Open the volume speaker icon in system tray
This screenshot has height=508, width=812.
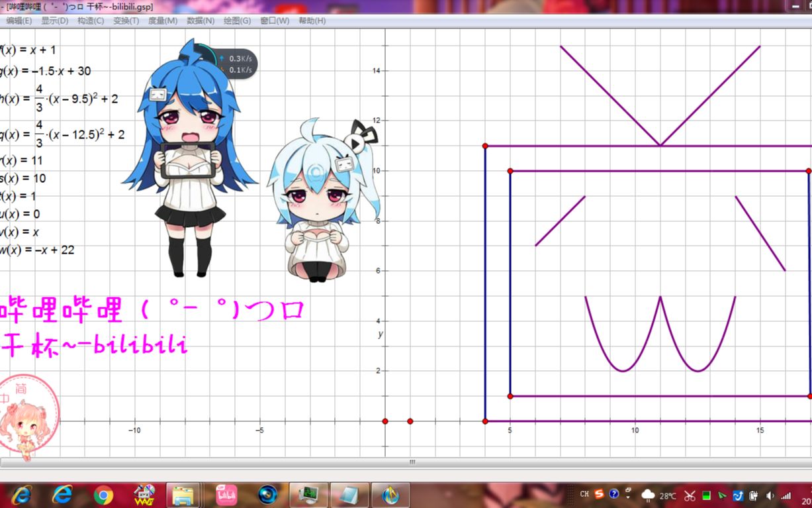coord(770,496)
